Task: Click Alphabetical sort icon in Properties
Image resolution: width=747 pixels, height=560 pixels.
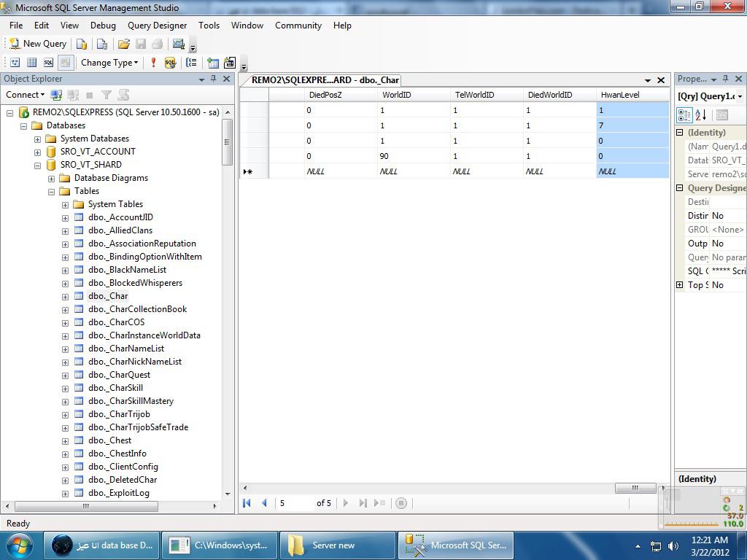Action: click(x=701, y=114)
